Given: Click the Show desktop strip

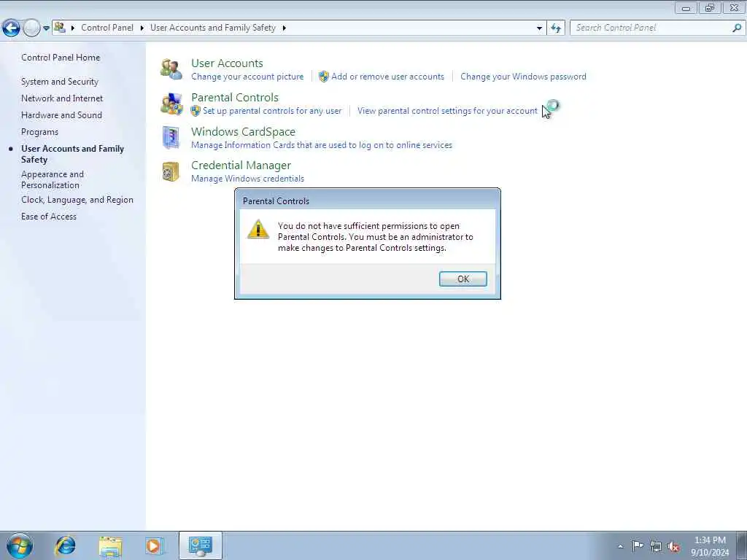Looking at the screenshot, I should pos(741,546).
